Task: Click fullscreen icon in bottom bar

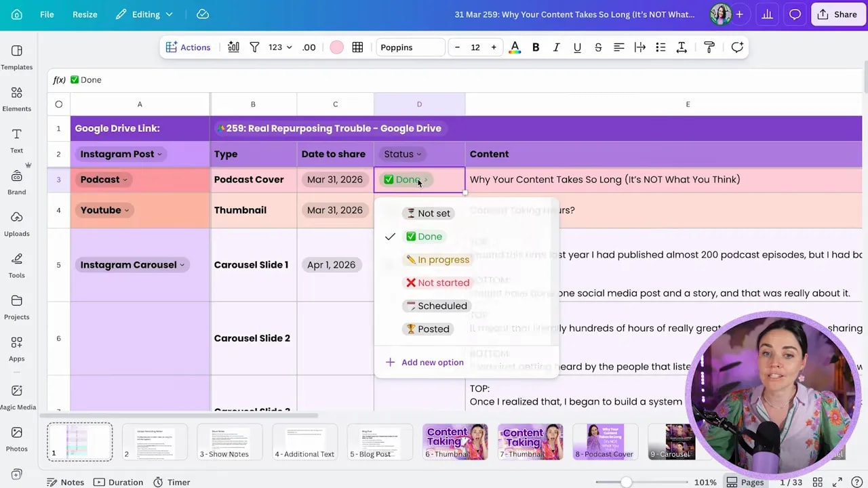Action: tap(837, 482)
